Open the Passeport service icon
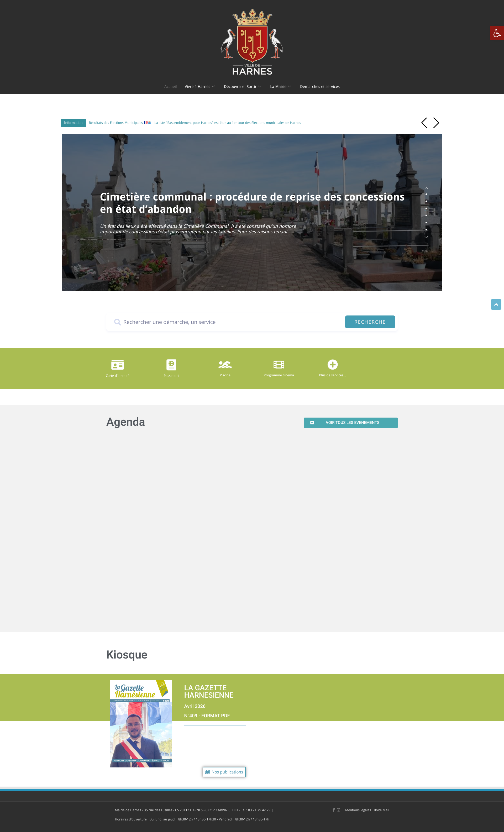The height and width of the screenshot is (832, 504). [171, 365]
